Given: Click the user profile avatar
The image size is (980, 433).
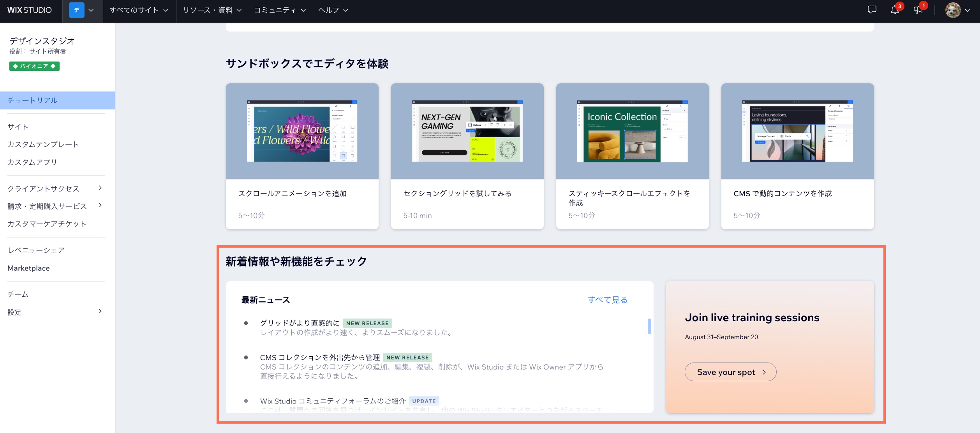Looking at the screenshot, I should tap(953, 11).
